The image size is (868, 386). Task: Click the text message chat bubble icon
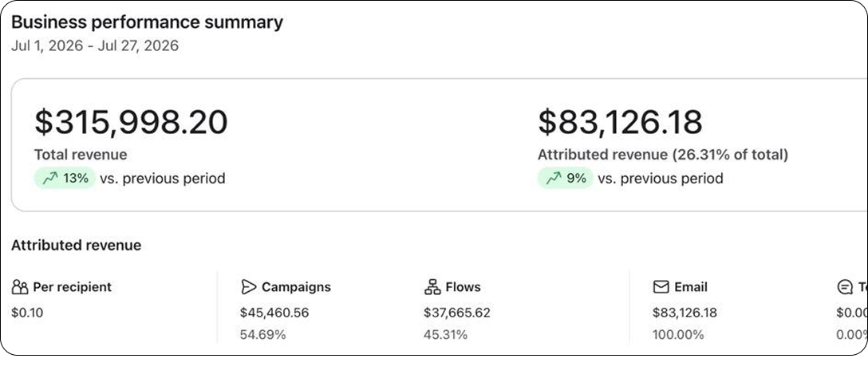[x=845, y=287]
